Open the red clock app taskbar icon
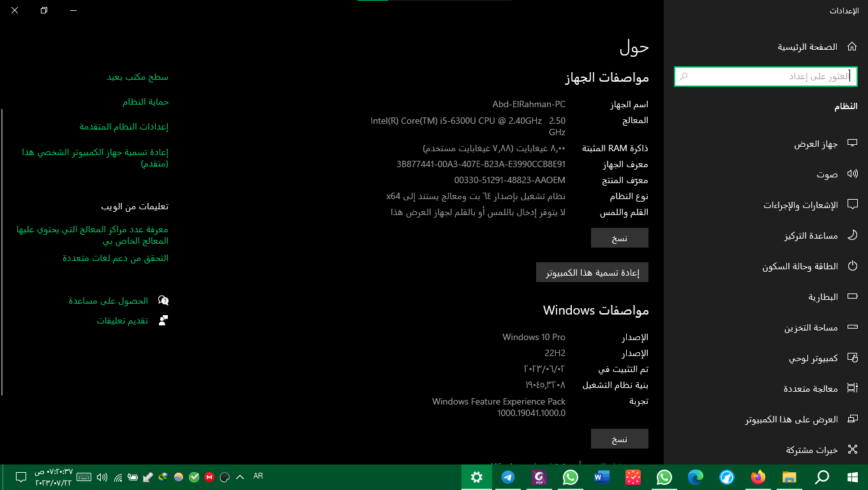868x490 pixels. (633, 477)
